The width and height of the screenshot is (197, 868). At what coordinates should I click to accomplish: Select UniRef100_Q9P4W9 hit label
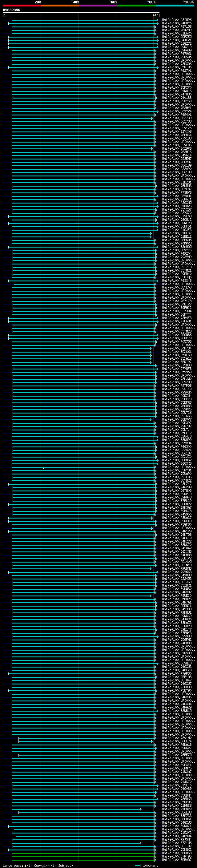[176, 50]
